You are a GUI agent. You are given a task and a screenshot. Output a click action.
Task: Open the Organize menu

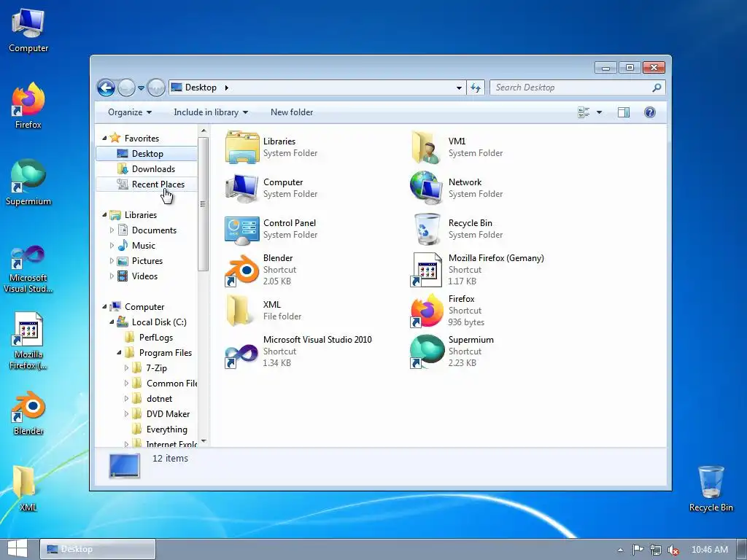130,112
